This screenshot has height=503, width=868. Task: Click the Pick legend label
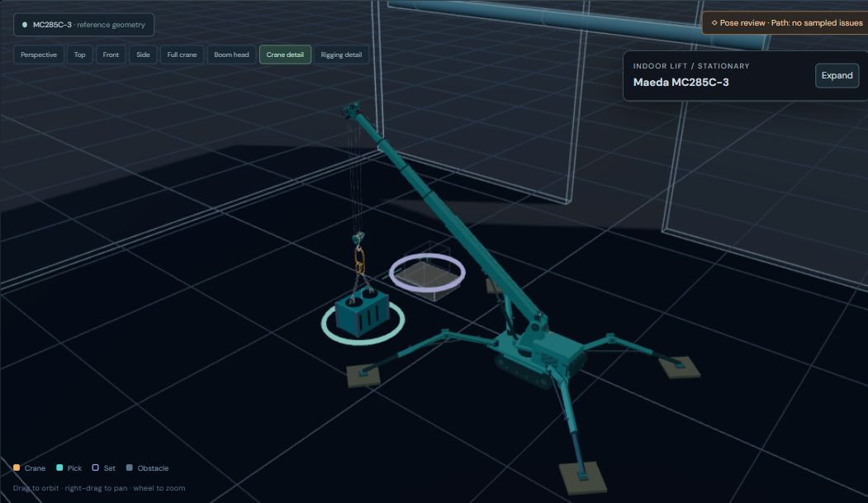click(74, 468)
